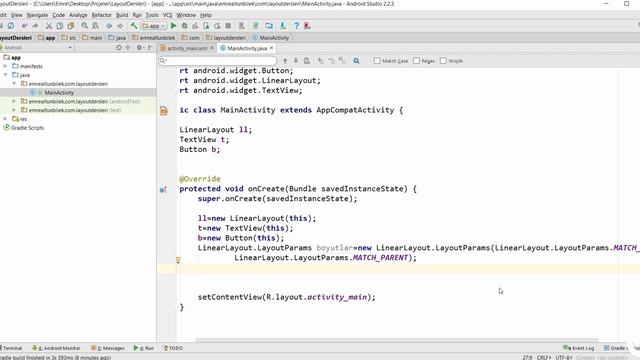Click setContentView line in editor
The image size is (640, 360).
pos(287,297)
